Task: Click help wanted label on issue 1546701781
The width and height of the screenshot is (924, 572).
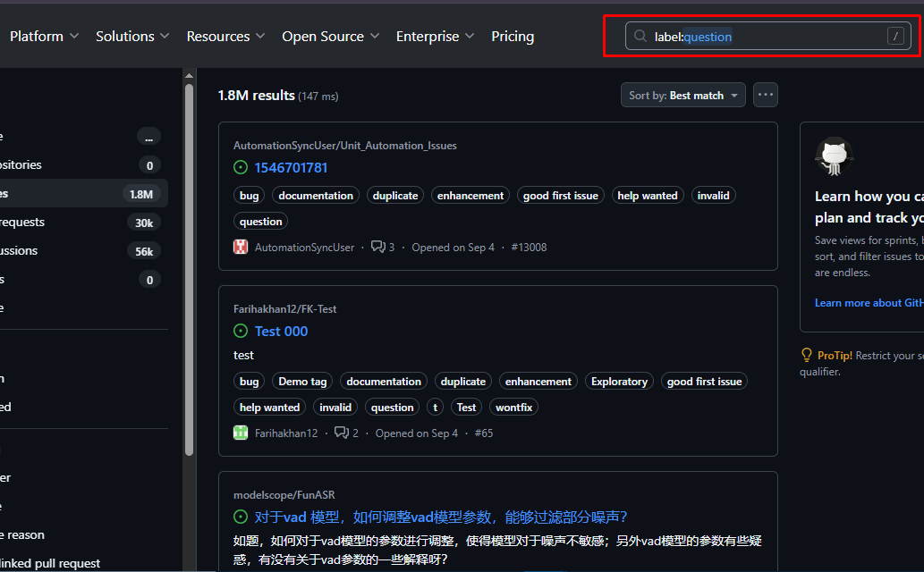Action: (648, 196)
